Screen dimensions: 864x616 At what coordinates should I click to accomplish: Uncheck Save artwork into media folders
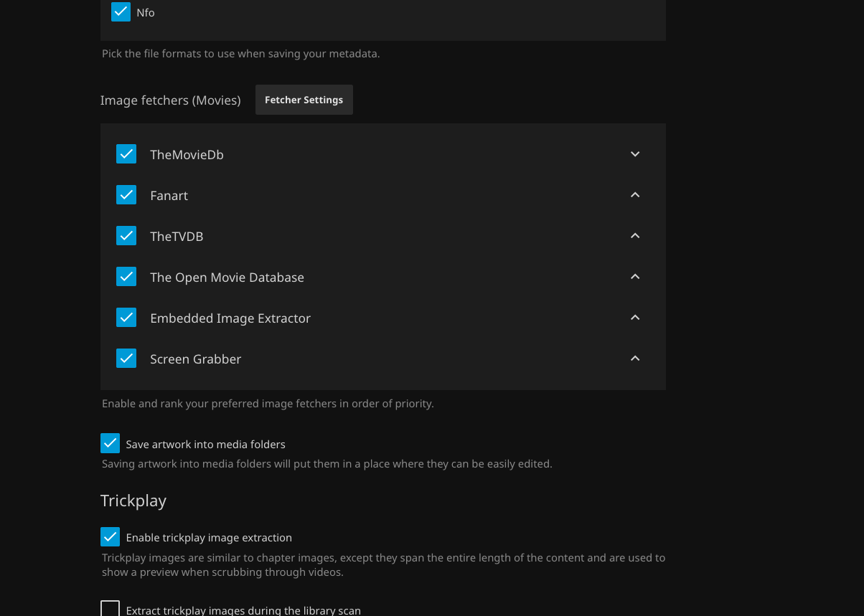click(110, 443)
